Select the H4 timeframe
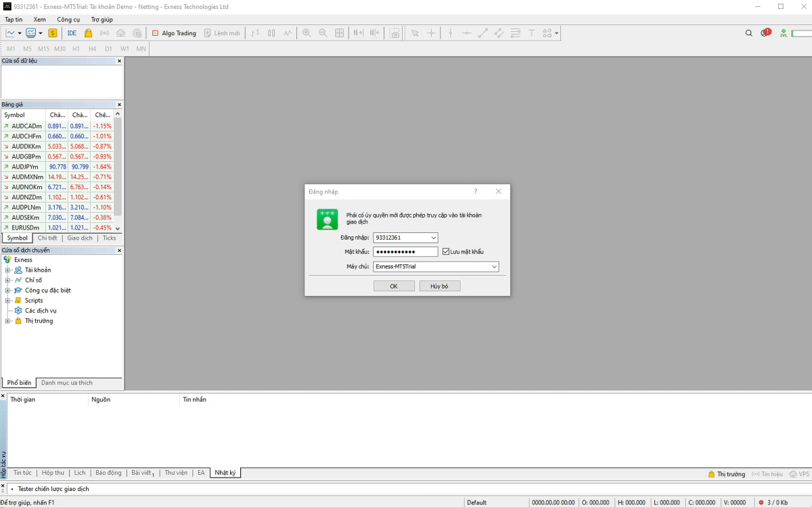 pyautogui.click(x=92, y=49)
